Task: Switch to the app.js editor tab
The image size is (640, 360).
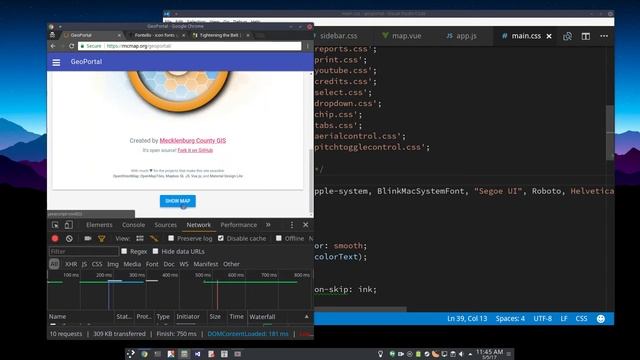Action: (462, 36)
